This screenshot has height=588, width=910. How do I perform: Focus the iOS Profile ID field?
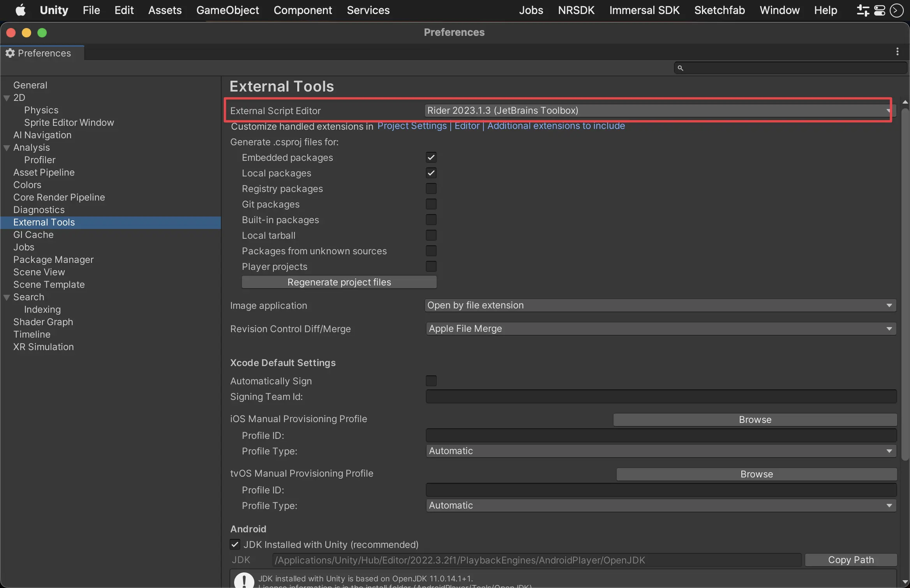pos(661,435)
